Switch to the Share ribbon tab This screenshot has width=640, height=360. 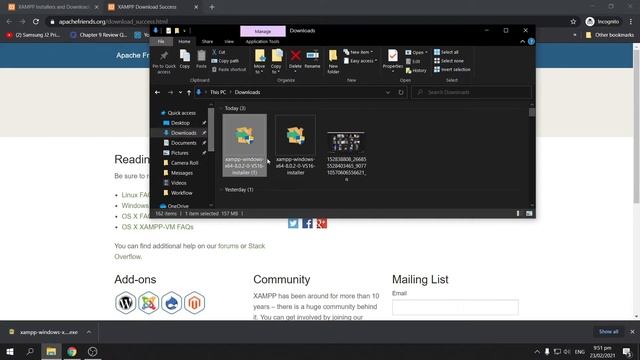(x=207, y=41)
